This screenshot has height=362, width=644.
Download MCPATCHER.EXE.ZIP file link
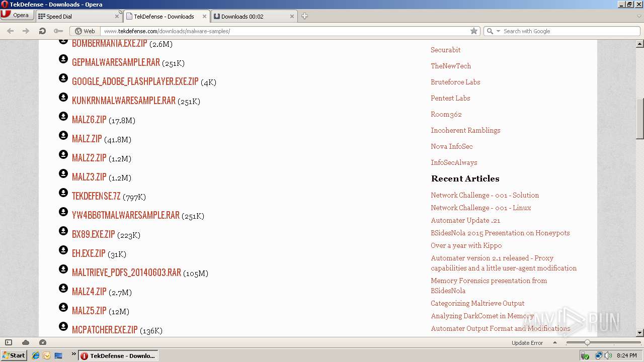(x=105, y=330)
